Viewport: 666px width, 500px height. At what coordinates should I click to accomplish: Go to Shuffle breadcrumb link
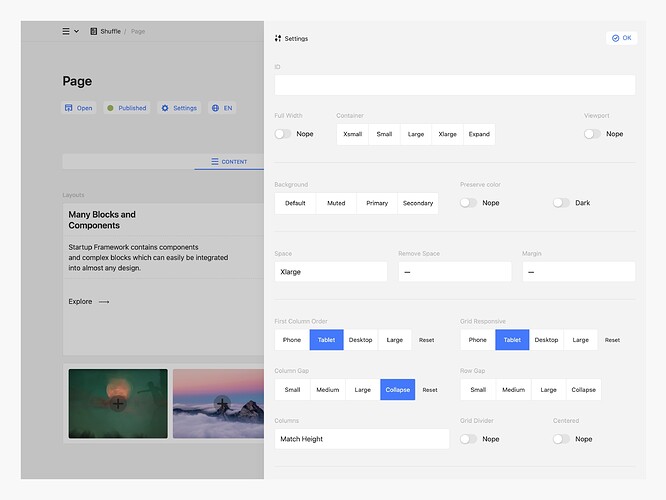pyautogui.click(x=110, y=31)
